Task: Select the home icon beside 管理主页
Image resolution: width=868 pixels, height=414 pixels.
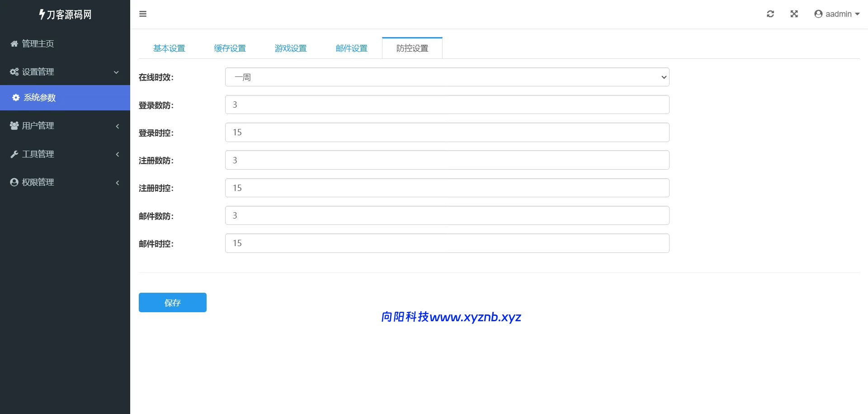Action: click(x=13, y=43)
